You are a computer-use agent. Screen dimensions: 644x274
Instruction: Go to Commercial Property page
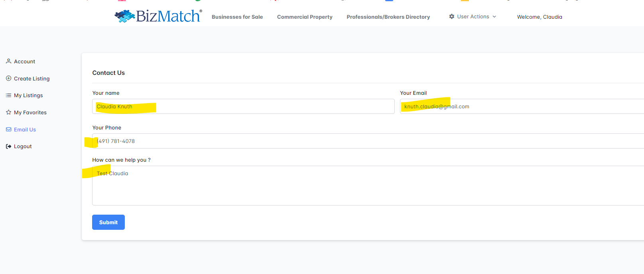pos(305,17)
